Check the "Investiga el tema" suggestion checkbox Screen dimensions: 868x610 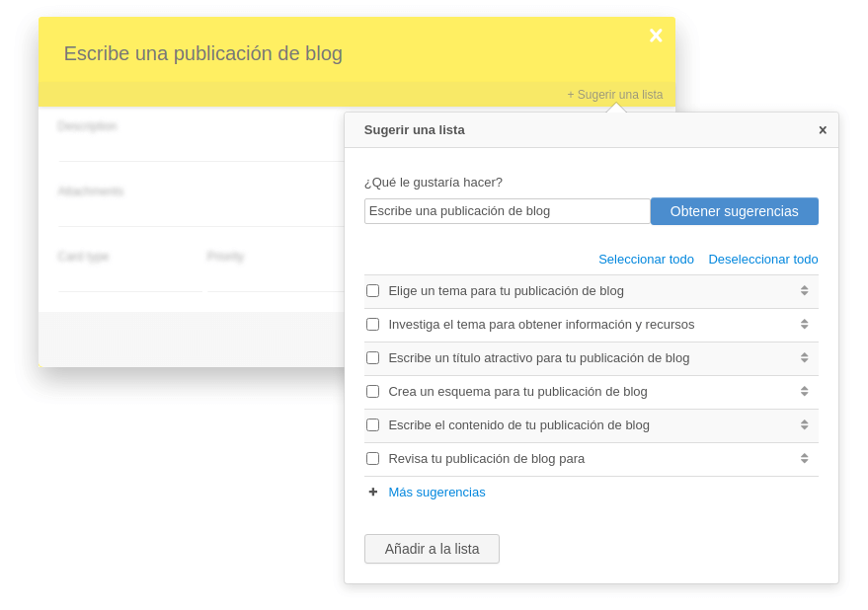pos(372,324)
